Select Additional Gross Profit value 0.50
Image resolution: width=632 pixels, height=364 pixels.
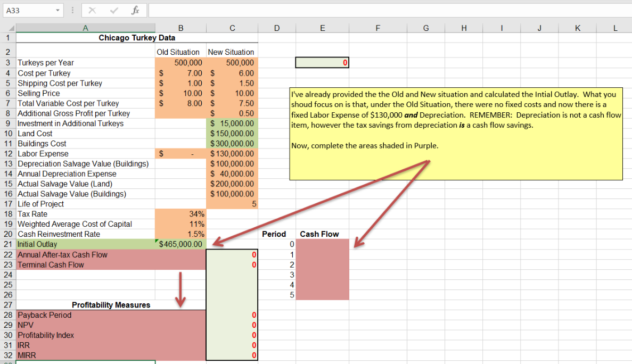pos(232,113)
